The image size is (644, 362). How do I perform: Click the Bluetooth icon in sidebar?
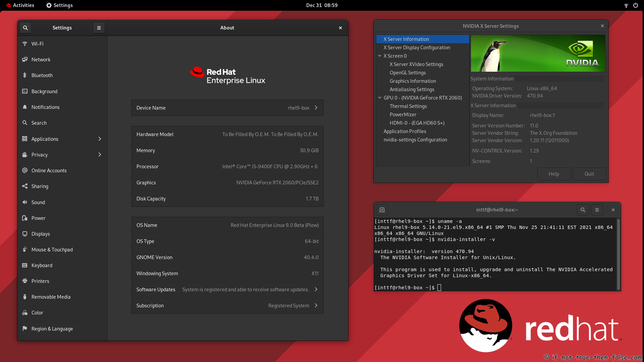click(24, 75)
